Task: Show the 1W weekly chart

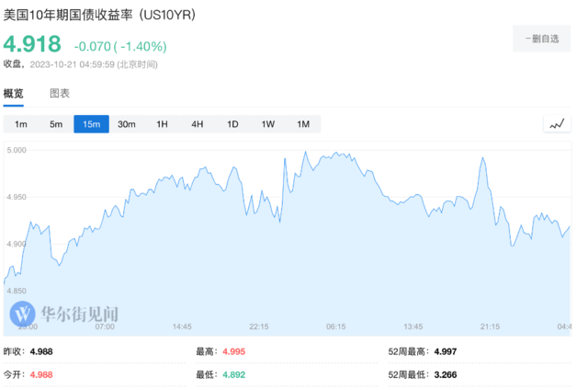Action: click(267, 124)
